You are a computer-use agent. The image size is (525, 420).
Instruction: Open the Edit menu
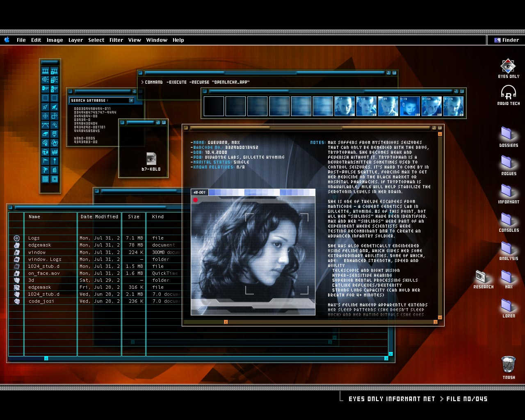[36, 40]
